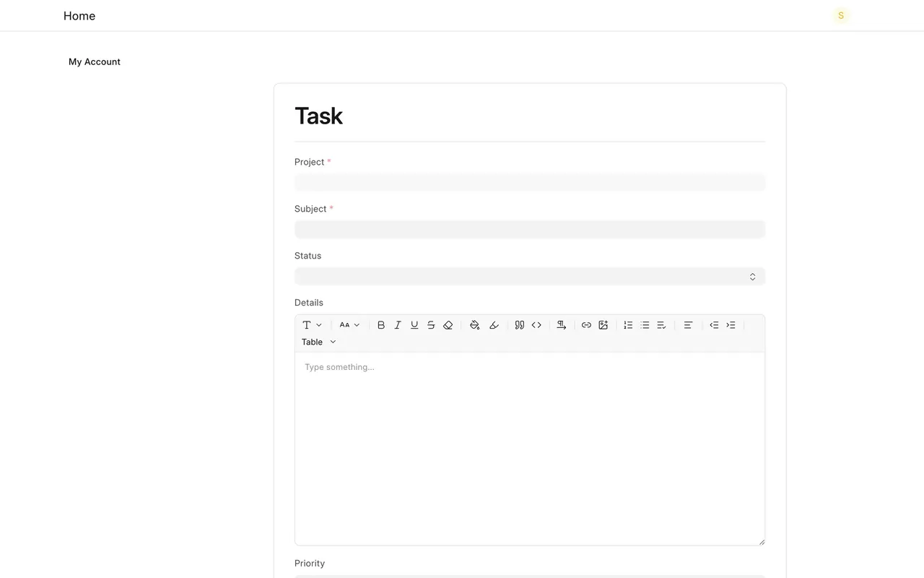
Task: Open the user avatar menu
Action: click(841, 16)
